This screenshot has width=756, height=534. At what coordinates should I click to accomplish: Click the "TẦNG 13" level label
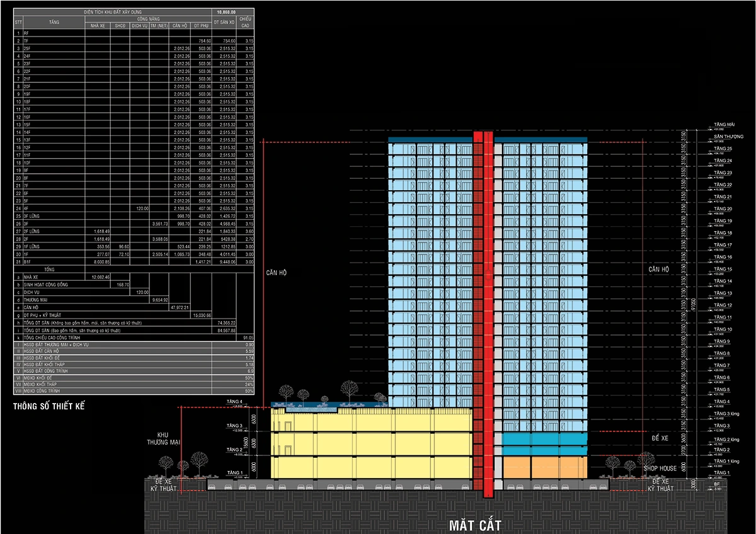723,293
